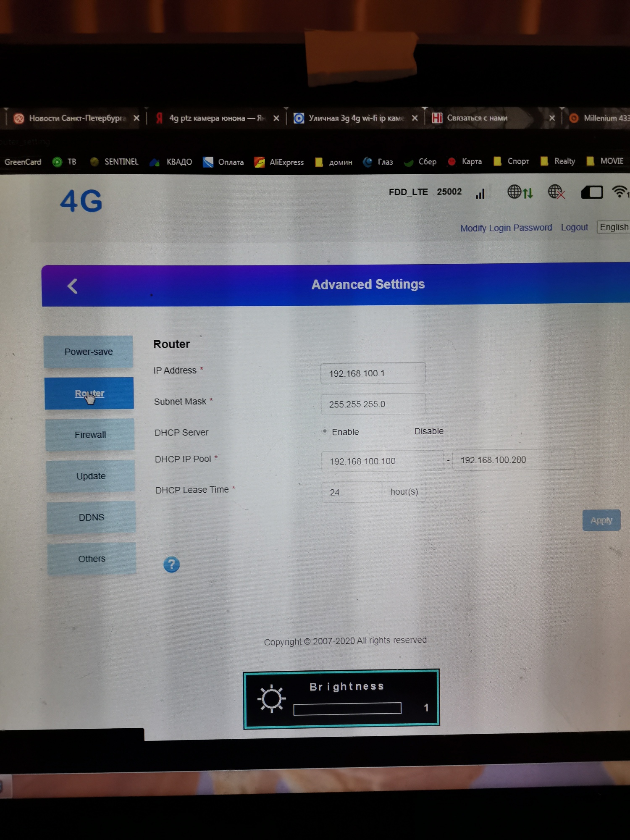Screen dimensions: 630x840
Task: Click the Modify Login Password link
Action: [506, 228]
